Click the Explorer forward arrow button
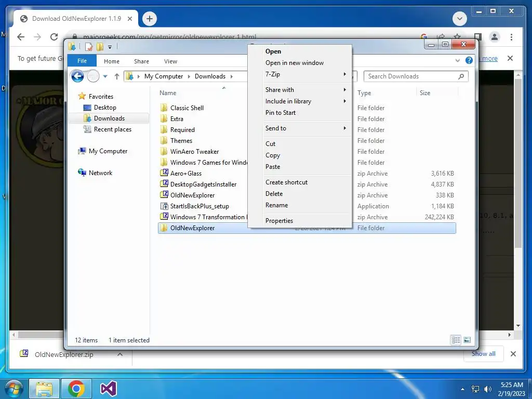 pos(93,76)
